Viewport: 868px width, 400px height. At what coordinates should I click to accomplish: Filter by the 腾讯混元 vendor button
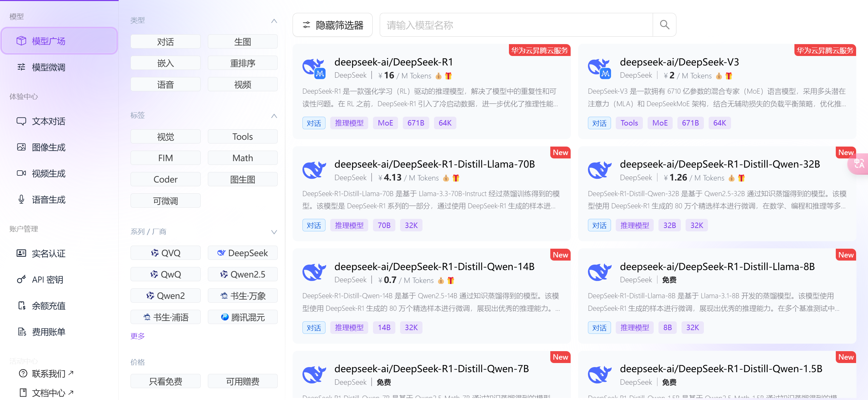(243, 317)
